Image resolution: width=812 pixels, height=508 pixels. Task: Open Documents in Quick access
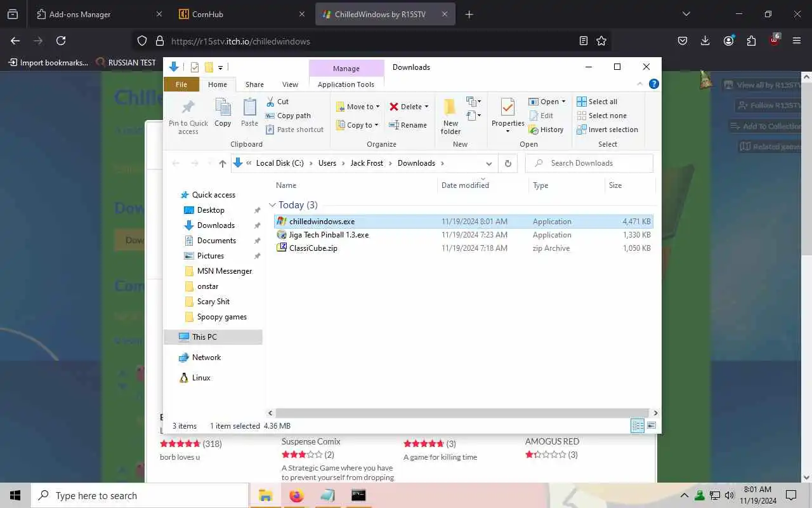click(216, 241)
